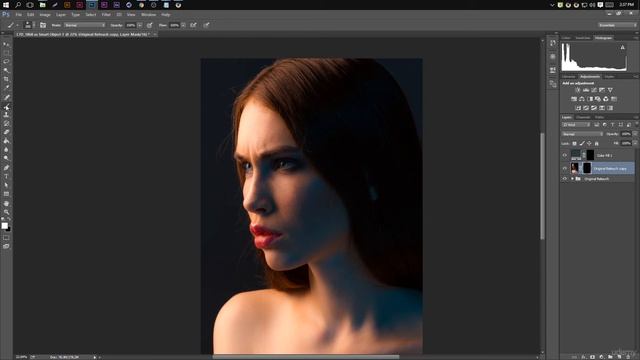The width and height of the screenshot is (640, 360).
Task: Select the Clone Stamp tool
Action: [6, 115]
